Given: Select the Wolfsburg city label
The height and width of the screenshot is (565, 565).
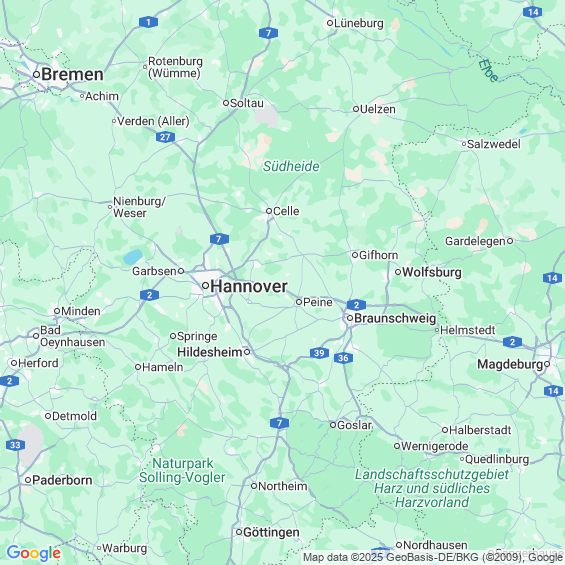Looking at the screenshot, I should click(x=432, y=272).
